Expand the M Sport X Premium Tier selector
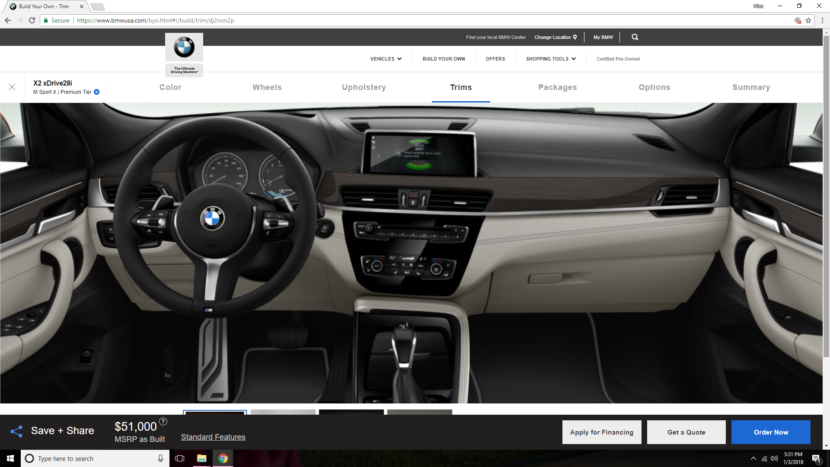The width and height of the screenshot is (830, 467). [x=97, y=92]
